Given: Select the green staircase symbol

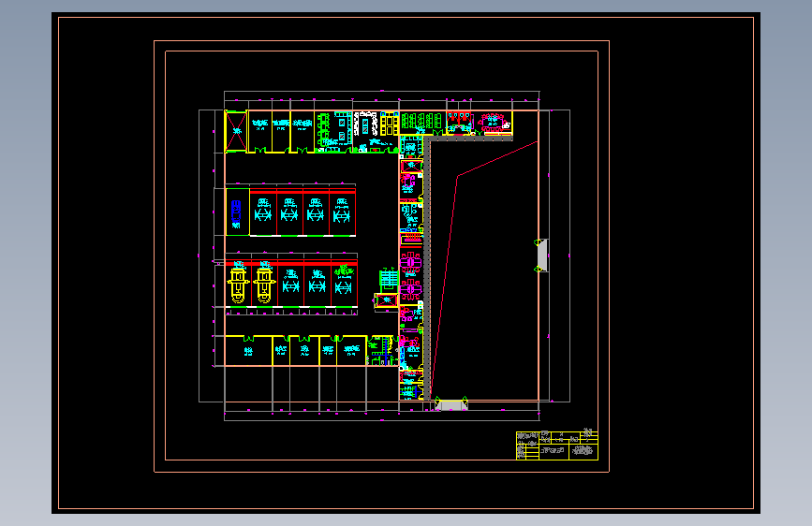Looking at the screenshot, I should pos(389,280).
